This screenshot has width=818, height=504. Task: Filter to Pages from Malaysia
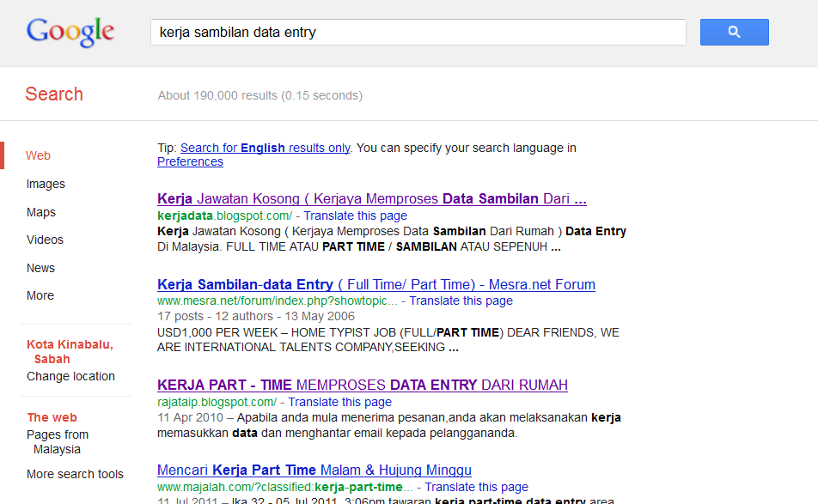pyautogui.click(x=58, y=442)
